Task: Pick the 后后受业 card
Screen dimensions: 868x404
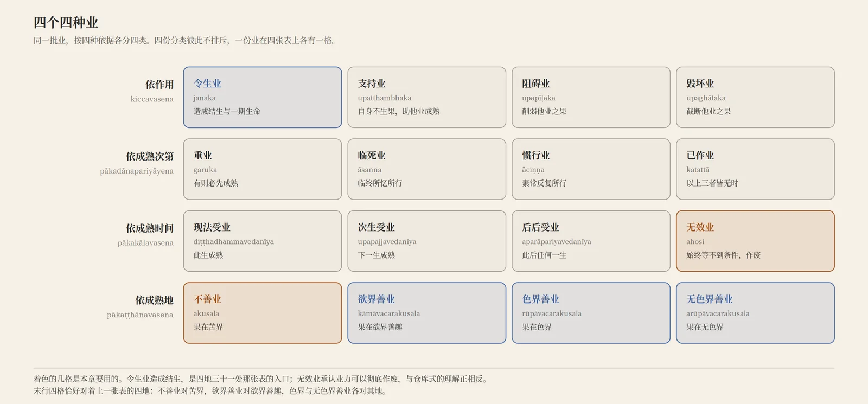Action: [x=591, y=241]
